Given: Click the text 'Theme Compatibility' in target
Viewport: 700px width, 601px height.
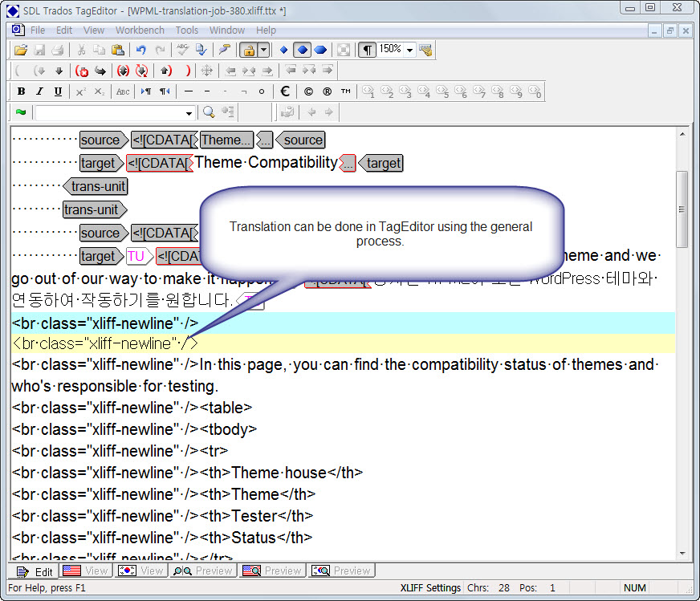Looking at the screenshot, I should pos(266,162).
